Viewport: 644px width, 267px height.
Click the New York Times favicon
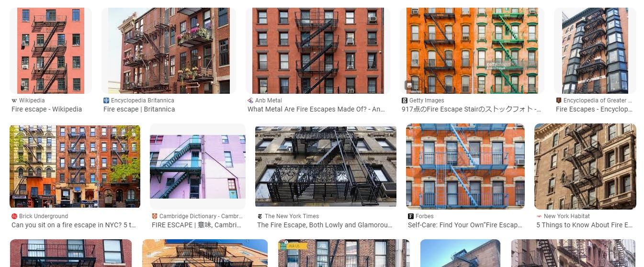coord(260,216)
